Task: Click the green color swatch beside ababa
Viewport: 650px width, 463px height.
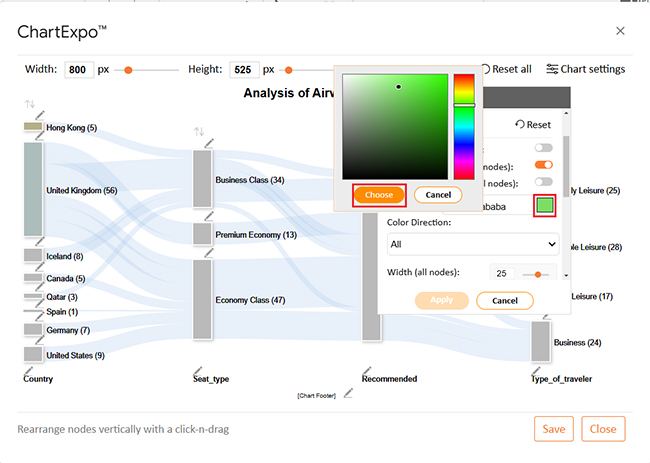Action: click(545, 205)
